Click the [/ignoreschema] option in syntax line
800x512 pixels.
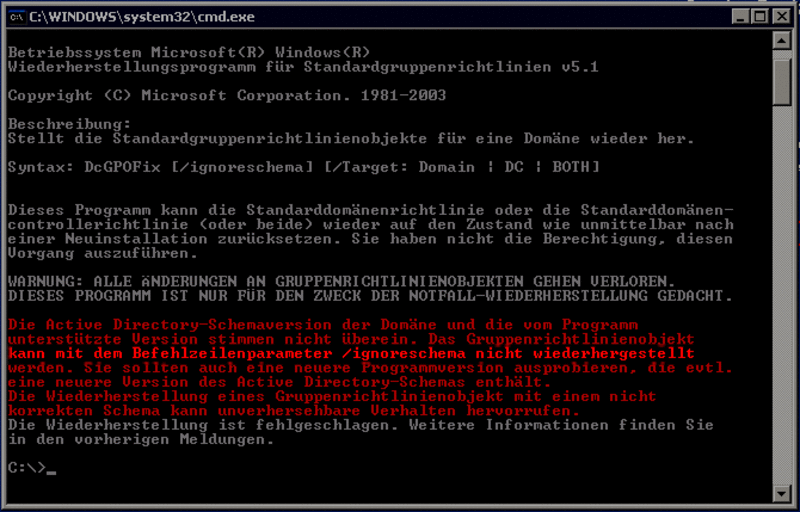242,167
